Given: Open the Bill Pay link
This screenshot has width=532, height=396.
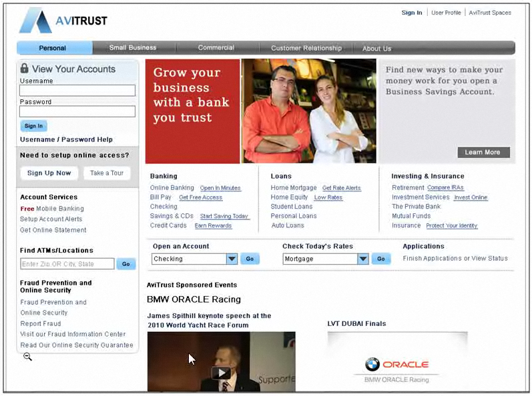Looking at the screenshot, I should click(x=160, y=197).
